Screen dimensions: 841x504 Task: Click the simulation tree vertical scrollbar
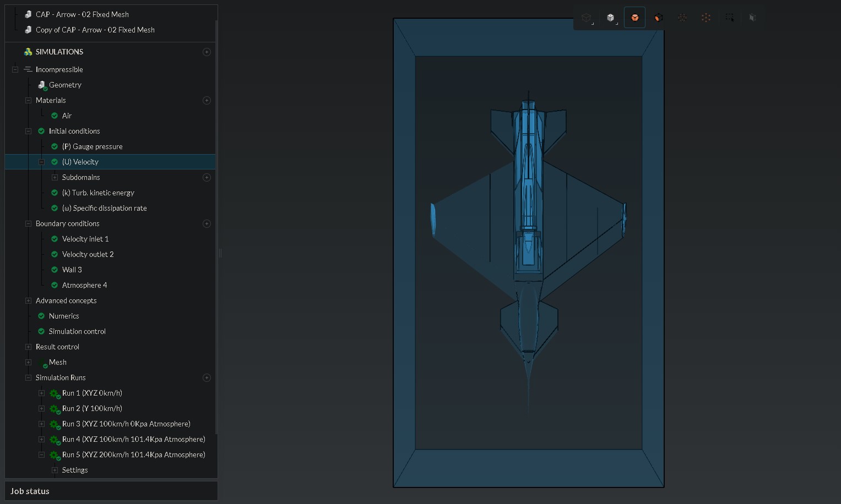click(x=216, y=227)
